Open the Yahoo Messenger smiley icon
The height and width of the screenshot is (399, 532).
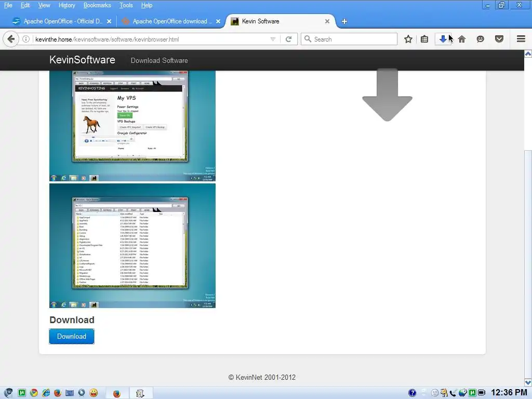pyautogui.click(x=94, y=393)
